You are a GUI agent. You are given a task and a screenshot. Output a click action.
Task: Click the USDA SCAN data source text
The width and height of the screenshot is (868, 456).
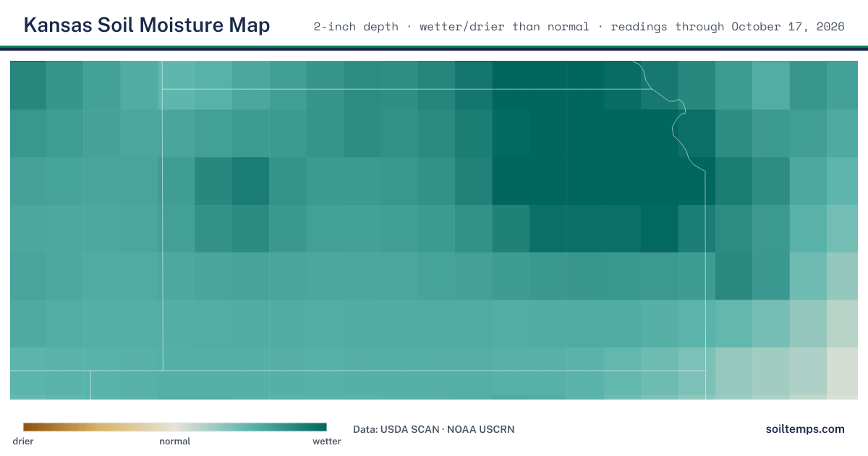(x=409, y=429)
